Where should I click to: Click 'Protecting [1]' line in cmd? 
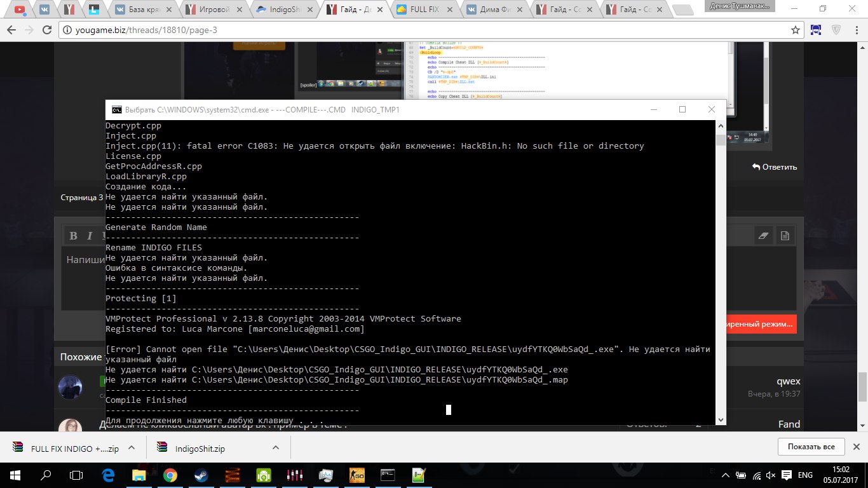141,298
